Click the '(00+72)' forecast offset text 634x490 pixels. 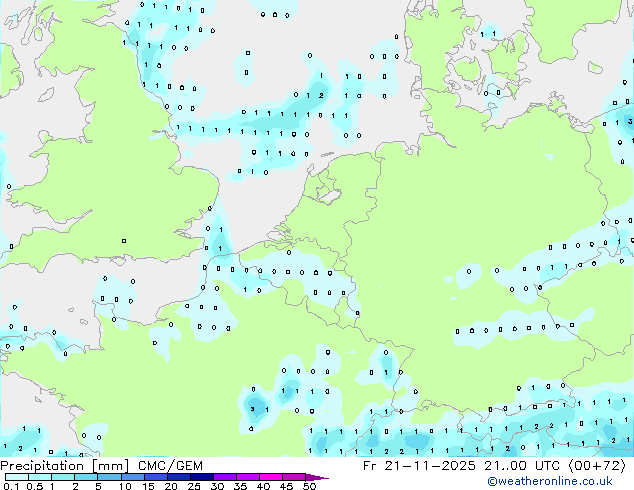pos(597,466)
